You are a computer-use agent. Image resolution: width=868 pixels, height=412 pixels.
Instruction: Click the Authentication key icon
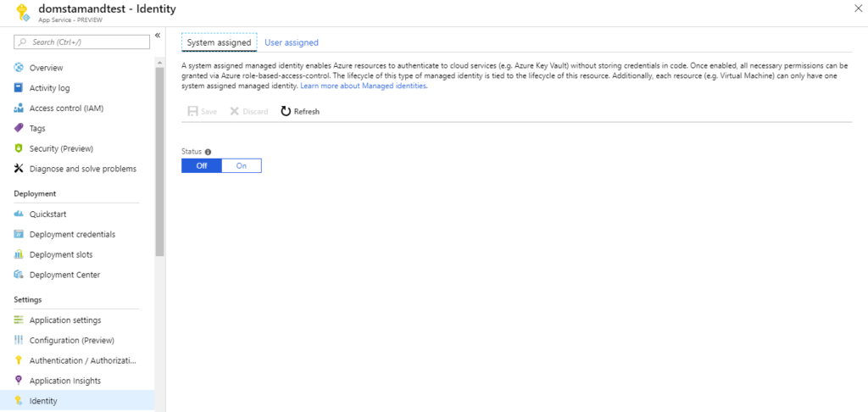(19, 360)
